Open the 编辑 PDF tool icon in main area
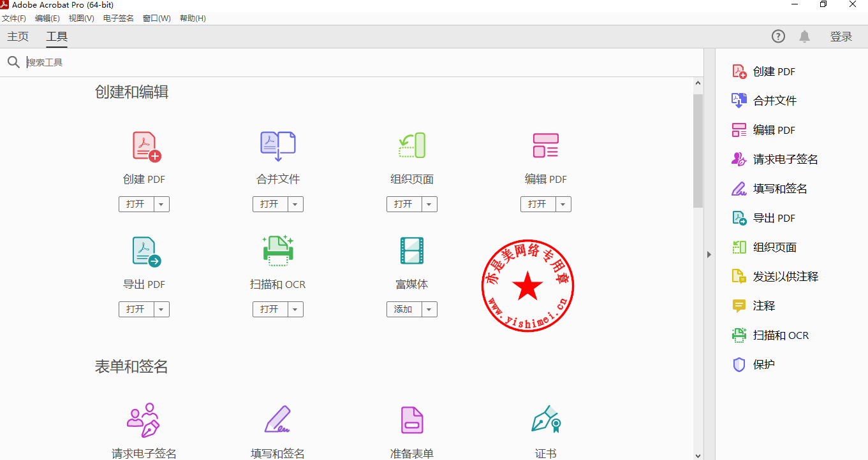 (x=545, y=145)
